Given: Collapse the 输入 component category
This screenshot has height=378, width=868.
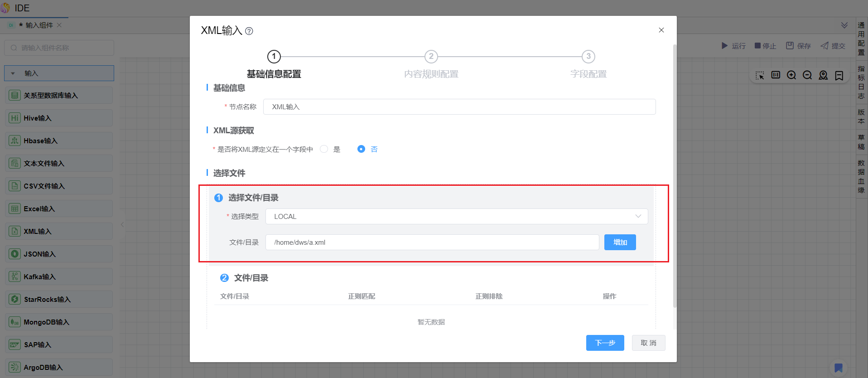Looking at the screenshot, I should tap(13, 73).
